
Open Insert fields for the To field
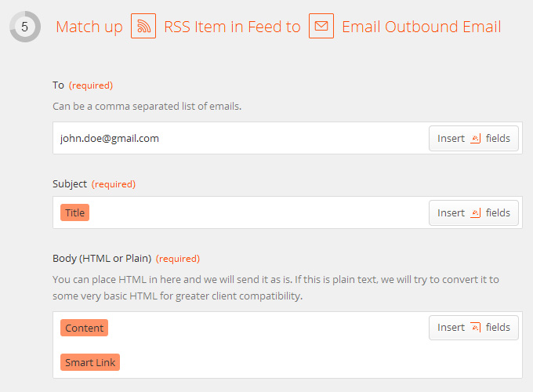click(x=473, y=138)
